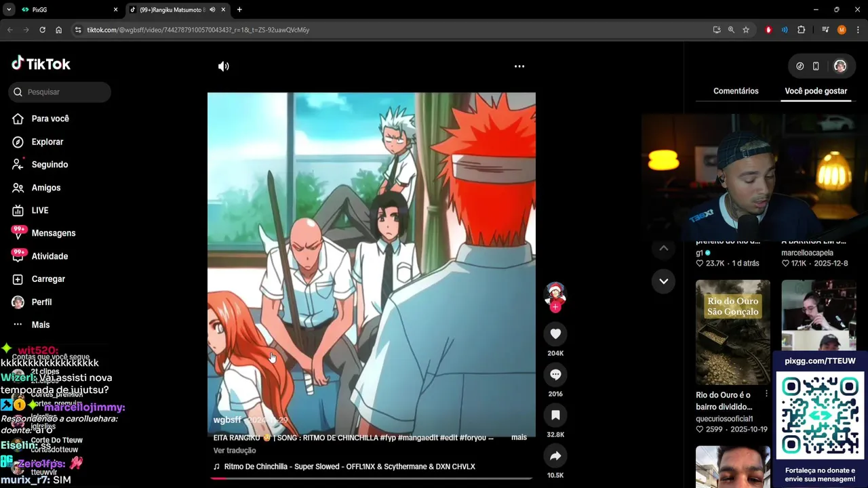Open the three-dot video options menu
Image resolution: width=868 pixels, height=488 pixels.
[519, 66]
